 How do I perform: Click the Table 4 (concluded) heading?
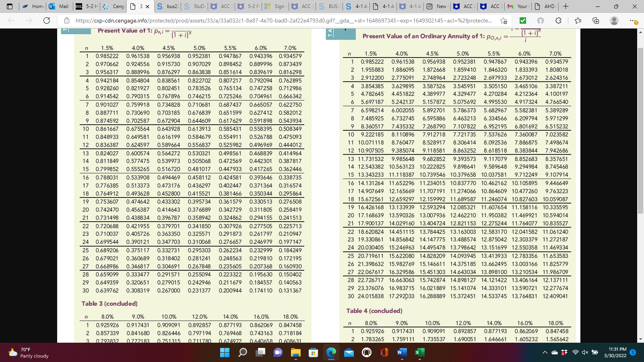(374, 311)
